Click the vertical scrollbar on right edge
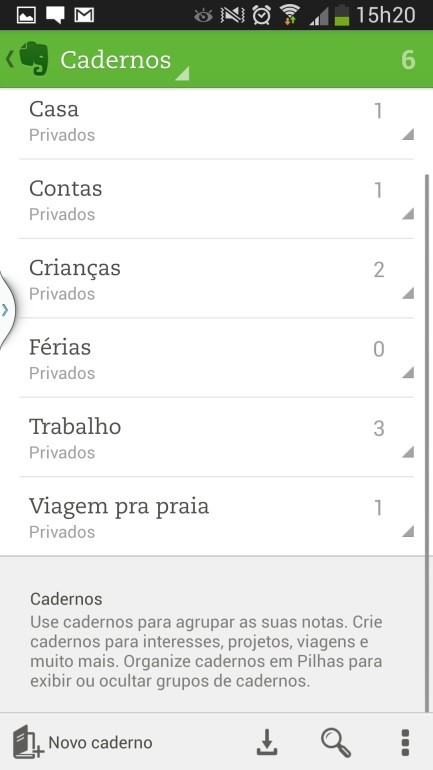This screenshot has height=770, width=433. pos(427,440)
